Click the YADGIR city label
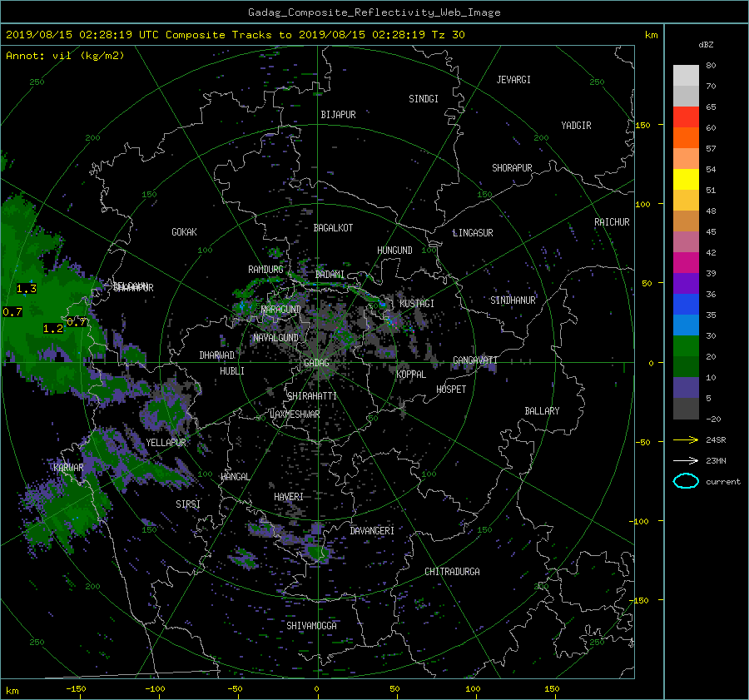Screen dimensions: 749x700 click(x=576, y=125)
